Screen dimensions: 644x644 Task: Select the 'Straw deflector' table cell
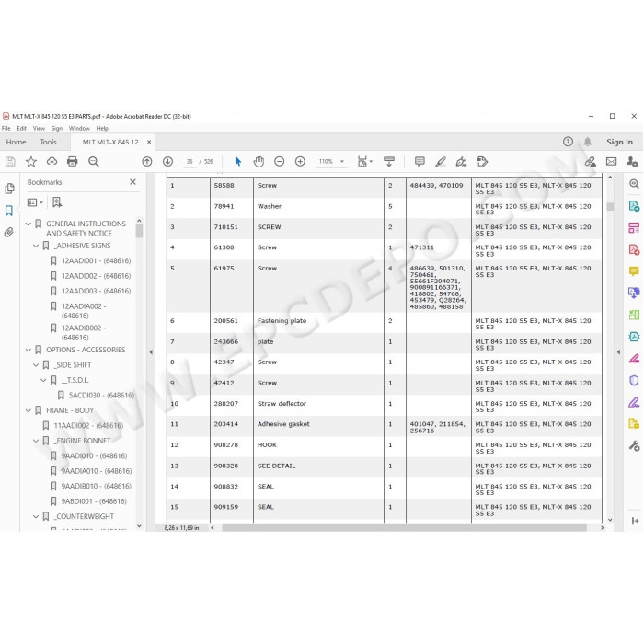[x=318, y=406]
